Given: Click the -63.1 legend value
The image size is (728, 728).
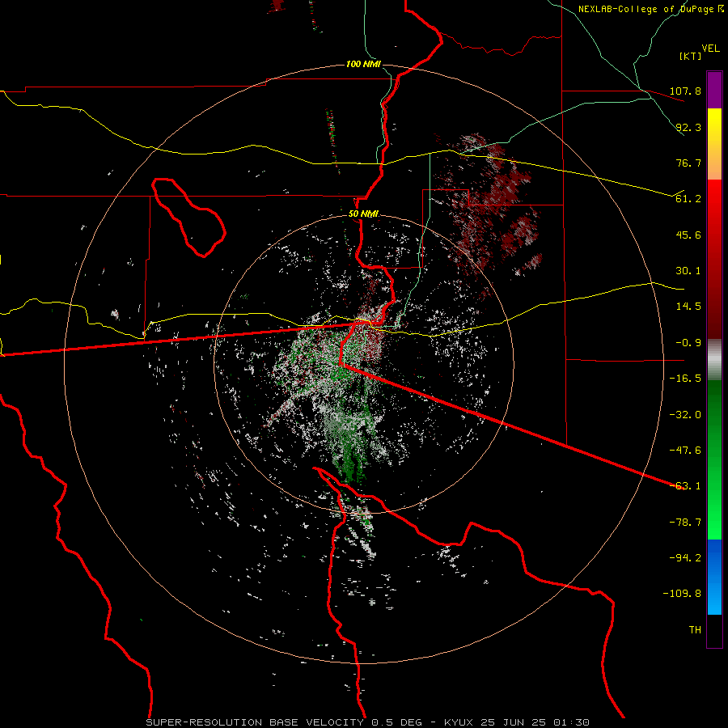Looking at the screenshot, I should 685,486.
